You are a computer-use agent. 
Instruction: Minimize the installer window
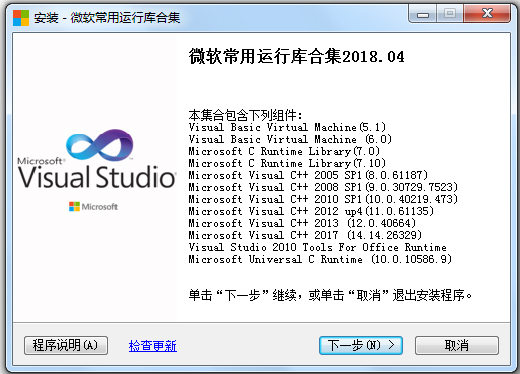click(423, 14)
